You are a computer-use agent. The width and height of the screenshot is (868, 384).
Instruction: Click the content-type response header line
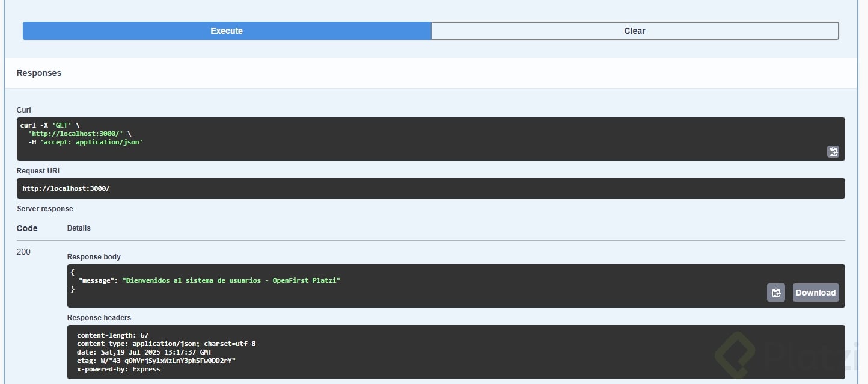point(166,344)
